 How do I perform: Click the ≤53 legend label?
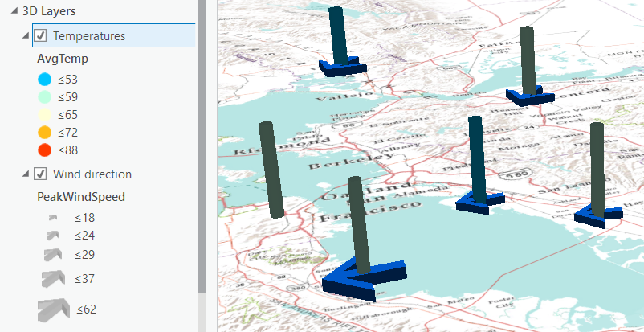coord(67,80)
